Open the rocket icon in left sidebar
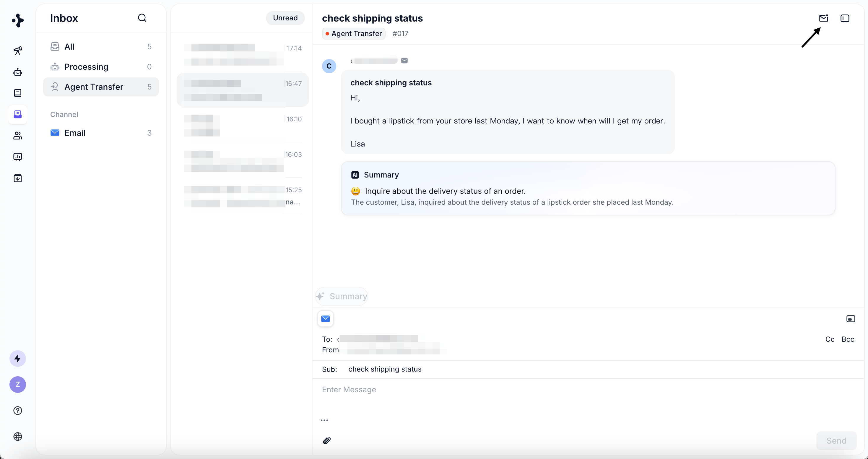The height and width of the screenshot is (459, 868). tap(18, 51)
